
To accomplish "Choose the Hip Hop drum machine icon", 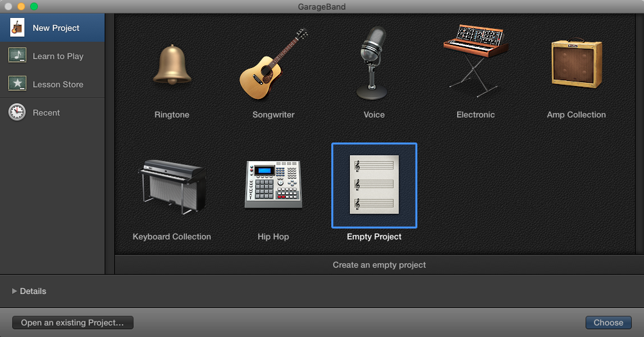I will [x=273, y=185].
